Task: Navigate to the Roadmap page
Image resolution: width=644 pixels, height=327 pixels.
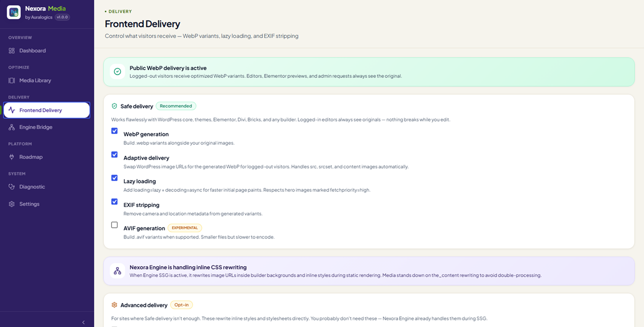Action: 47,157
